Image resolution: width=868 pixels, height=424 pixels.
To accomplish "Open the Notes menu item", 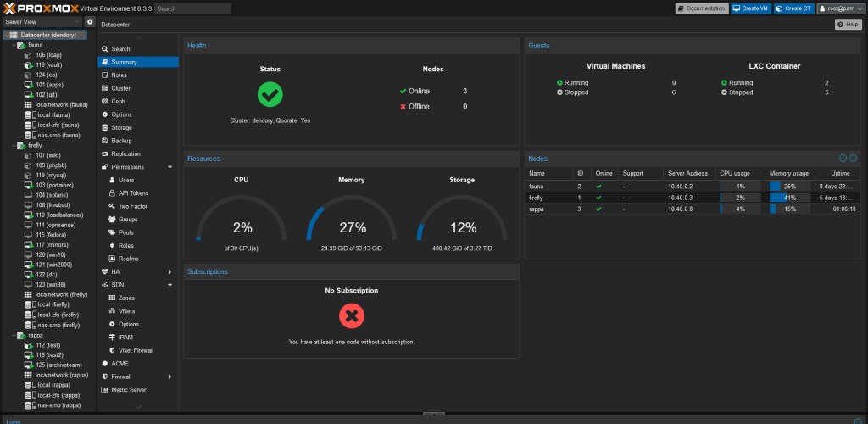I will pos(138,75).
